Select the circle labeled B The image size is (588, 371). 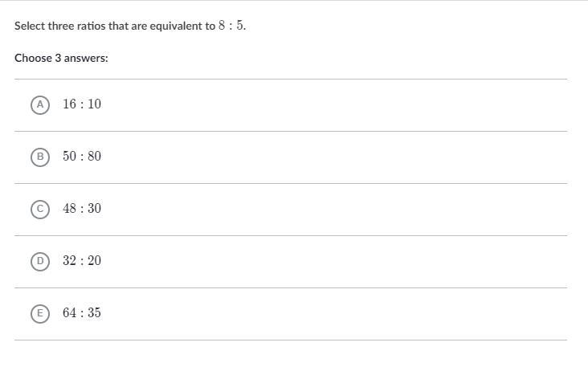click(40, 157)
